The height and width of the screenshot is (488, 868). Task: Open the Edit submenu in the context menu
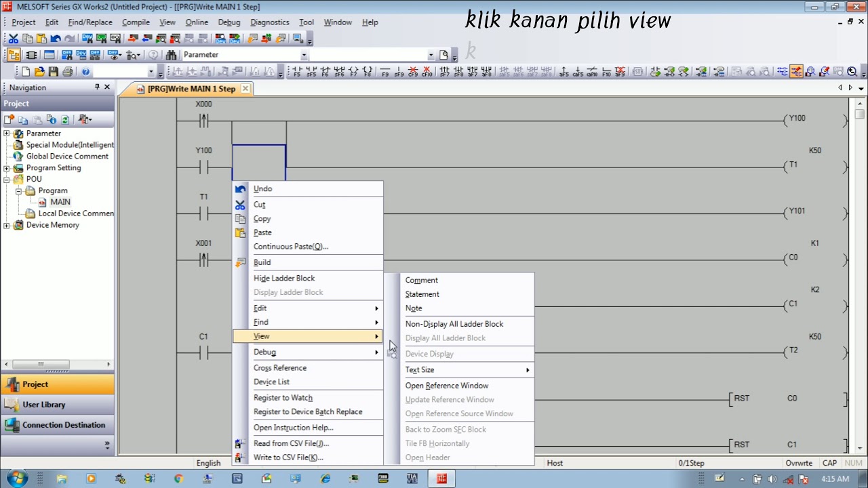click(x=309, y=308)
